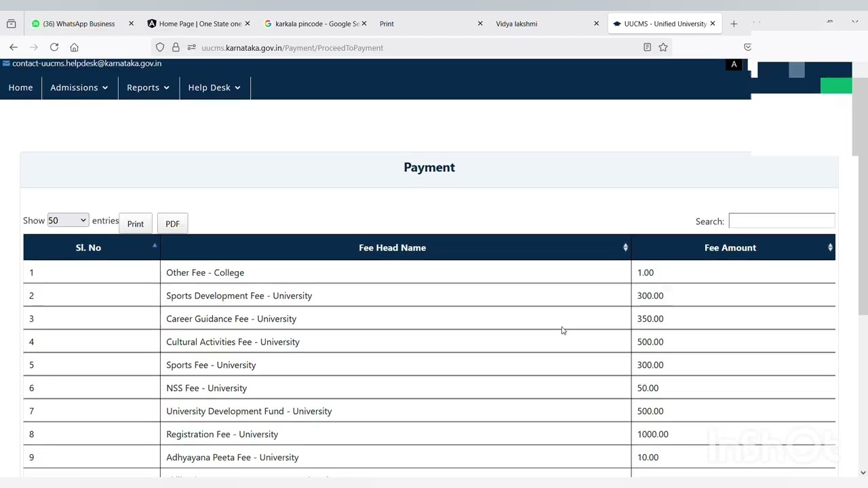Click the Payment page heading
The width and height of the screenshot is (868, 488).
click(x=429, y=167)
